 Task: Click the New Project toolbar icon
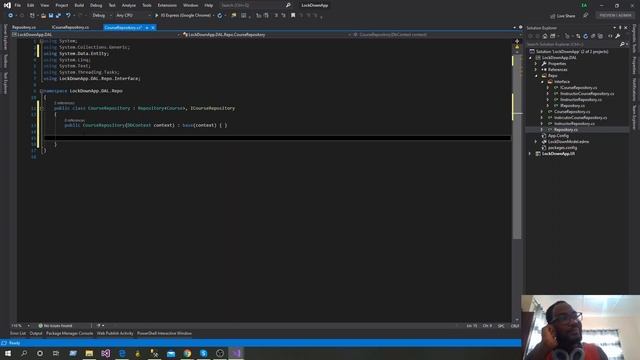coord(32,16)
